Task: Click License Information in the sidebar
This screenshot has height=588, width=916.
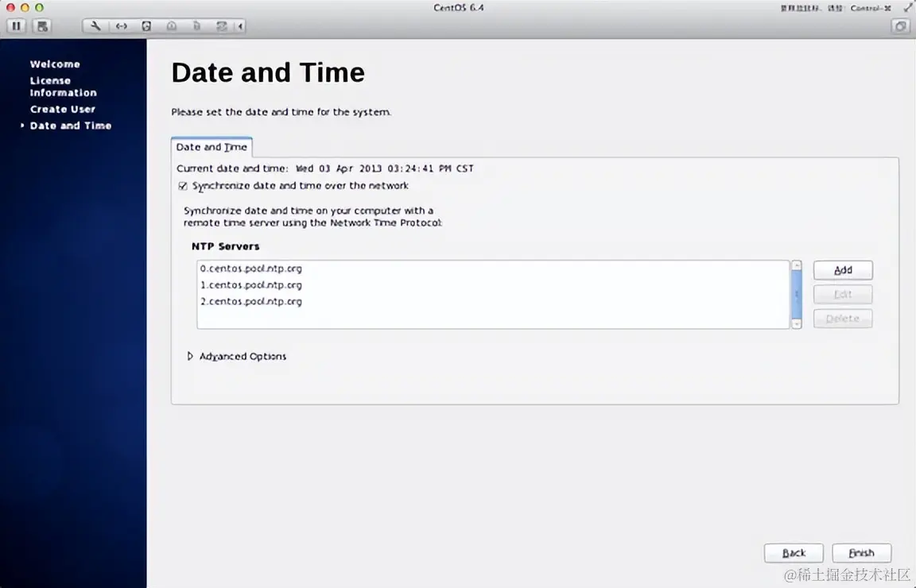Action: [x=63, y=87]
